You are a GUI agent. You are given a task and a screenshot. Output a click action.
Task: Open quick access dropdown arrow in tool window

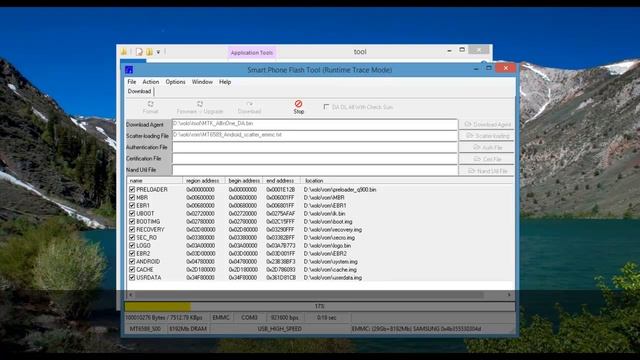click(158, 52)
